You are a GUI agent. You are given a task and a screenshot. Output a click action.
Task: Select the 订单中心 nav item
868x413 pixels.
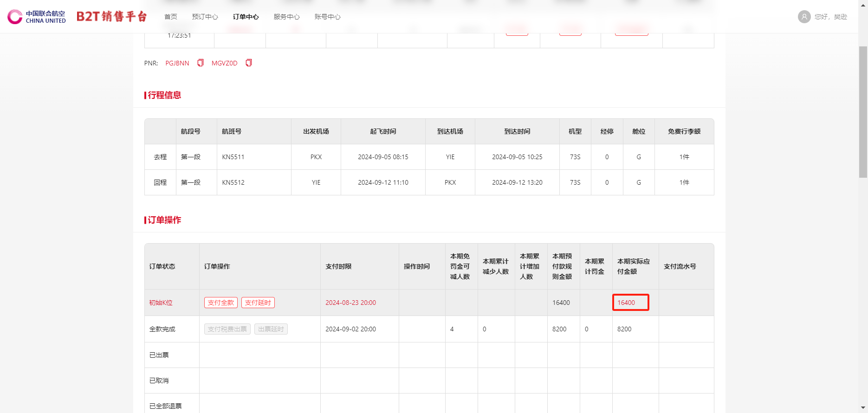[x=246, y=17]
